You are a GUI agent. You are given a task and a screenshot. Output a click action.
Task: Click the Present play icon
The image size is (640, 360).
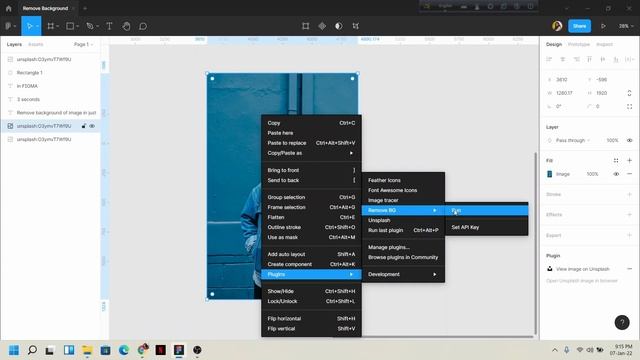click(x=603, y=26)
